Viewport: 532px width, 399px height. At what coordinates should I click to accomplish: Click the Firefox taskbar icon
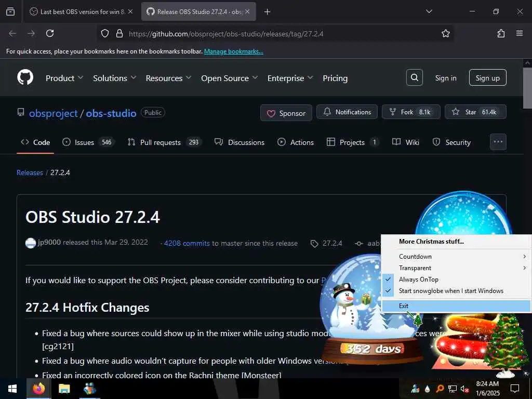[38, 389]
